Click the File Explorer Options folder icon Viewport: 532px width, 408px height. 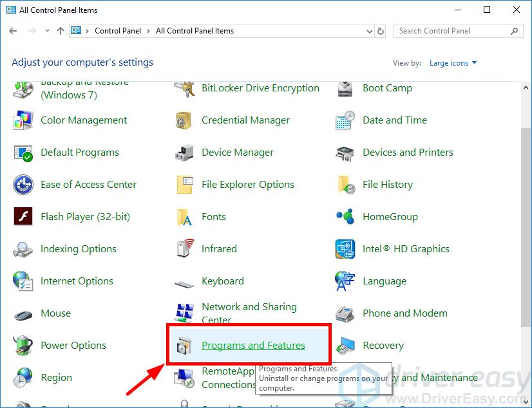click(185, 185)
